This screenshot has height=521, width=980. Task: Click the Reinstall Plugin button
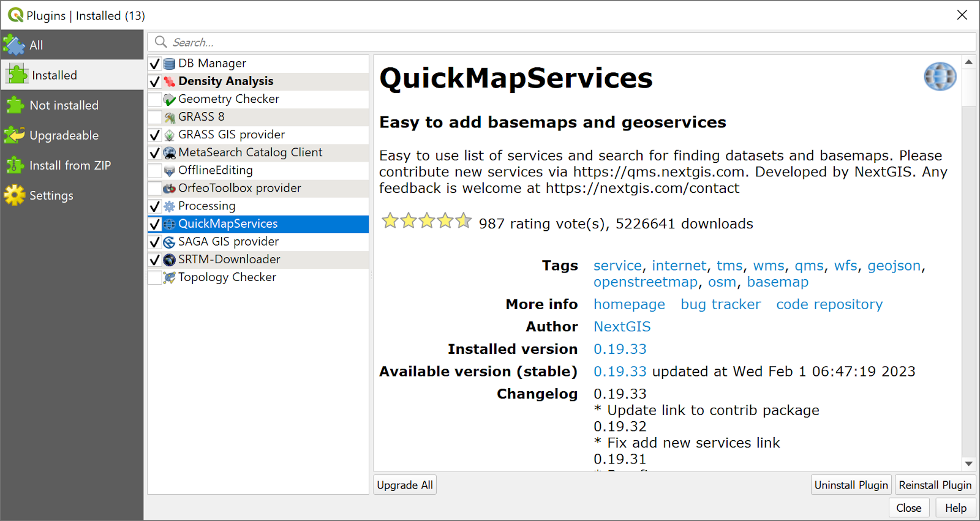[935, 485]
